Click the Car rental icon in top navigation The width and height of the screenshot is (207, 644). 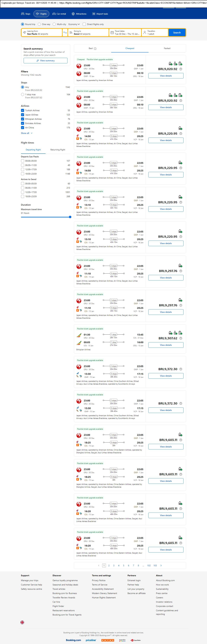54,14
